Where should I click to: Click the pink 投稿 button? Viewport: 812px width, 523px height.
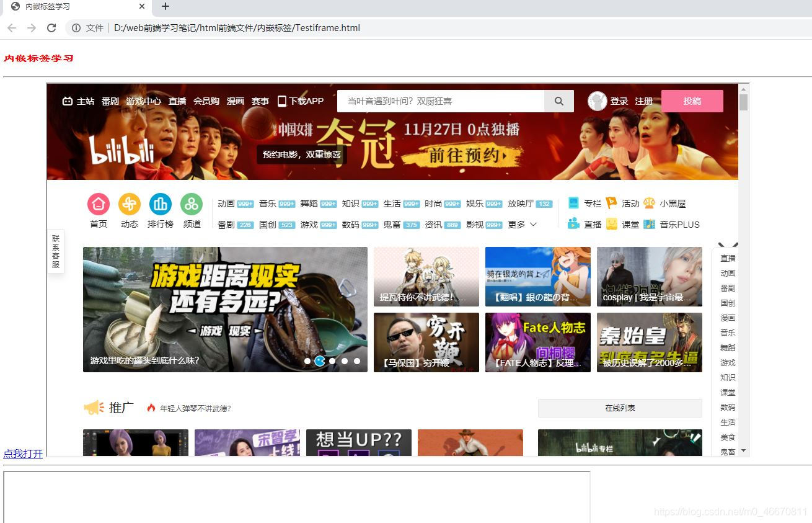click(x=692, y=101)
